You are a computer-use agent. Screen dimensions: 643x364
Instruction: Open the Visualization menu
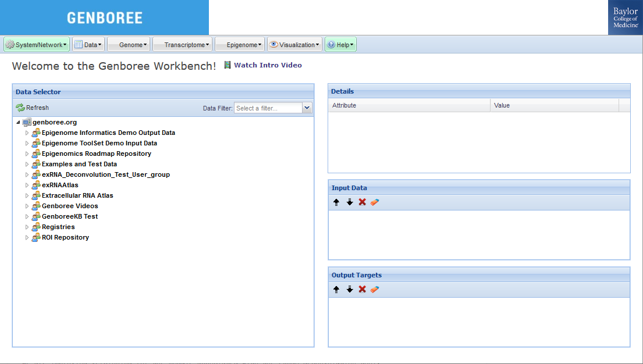point(294,45)
